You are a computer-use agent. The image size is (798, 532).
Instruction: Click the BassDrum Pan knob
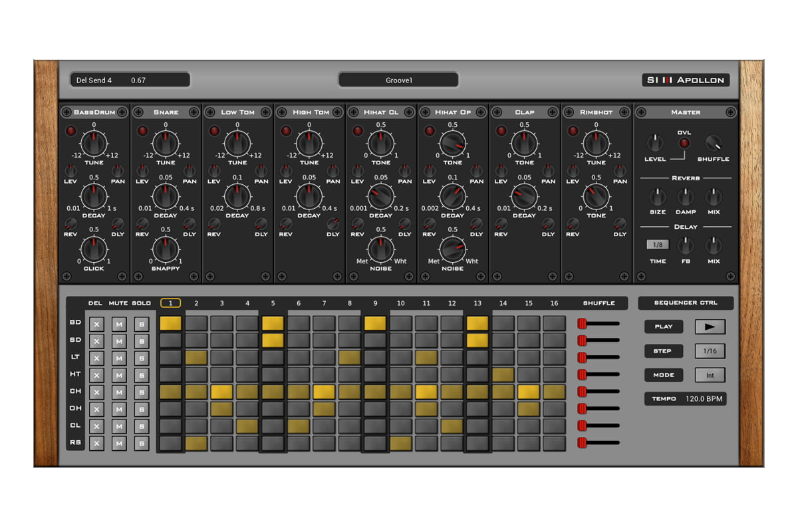pyautogui.click(x=118, y=171)
